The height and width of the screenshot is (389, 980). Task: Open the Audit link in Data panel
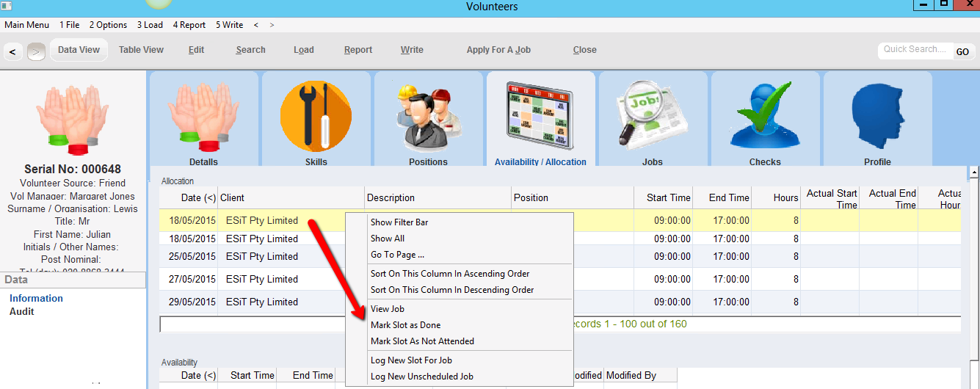[x=22, y=311]
